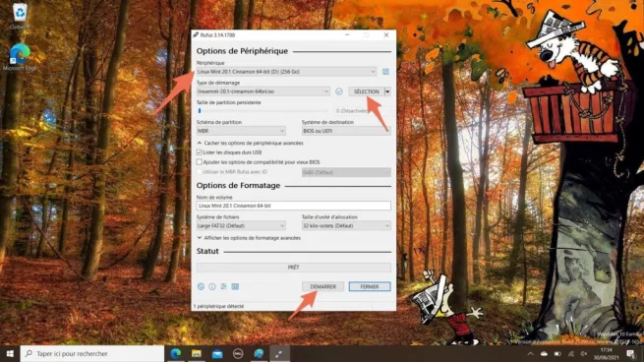The image size is (644, 362).
Task: Open the Recycle Bin desktop icon
Action: click(x=20, y=17)
